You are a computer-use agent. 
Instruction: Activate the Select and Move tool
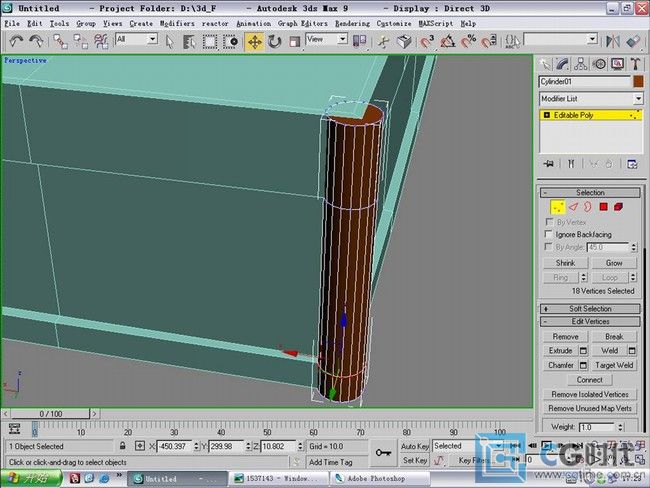coord(254,42)
